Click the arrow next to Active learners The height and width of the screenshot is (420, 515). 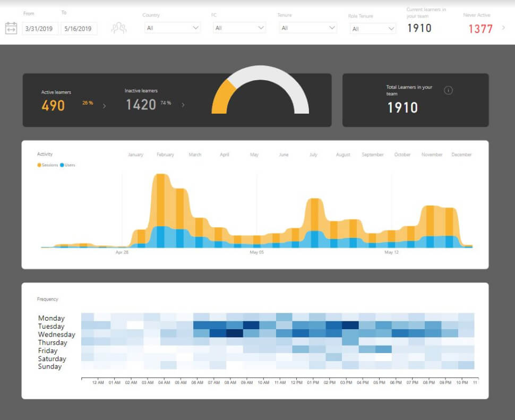[x=104, y=106]
